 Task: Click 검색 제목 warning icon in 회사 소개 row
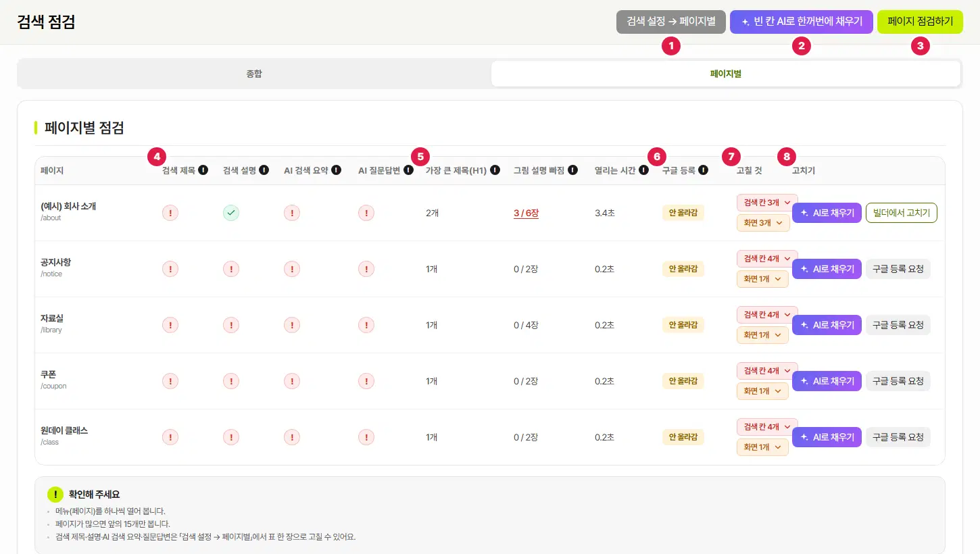click(x=170, y=213)
